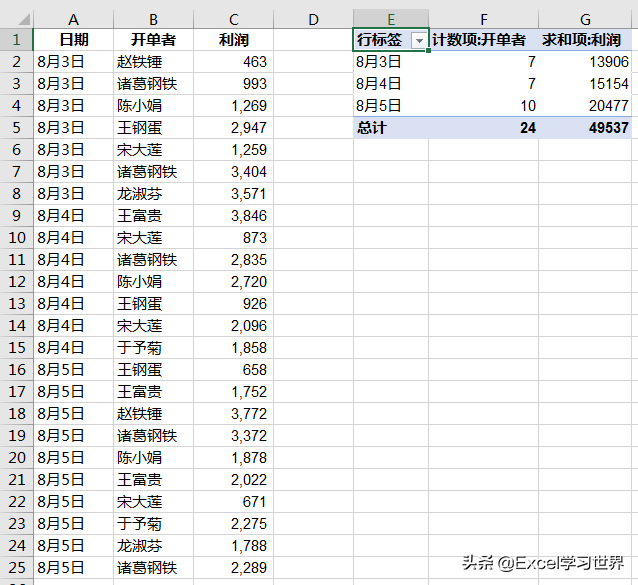Click the 计数项:开单者 pivot header
Image resolution: width=638 pixels, height=585 pixels.
point(484,40)
